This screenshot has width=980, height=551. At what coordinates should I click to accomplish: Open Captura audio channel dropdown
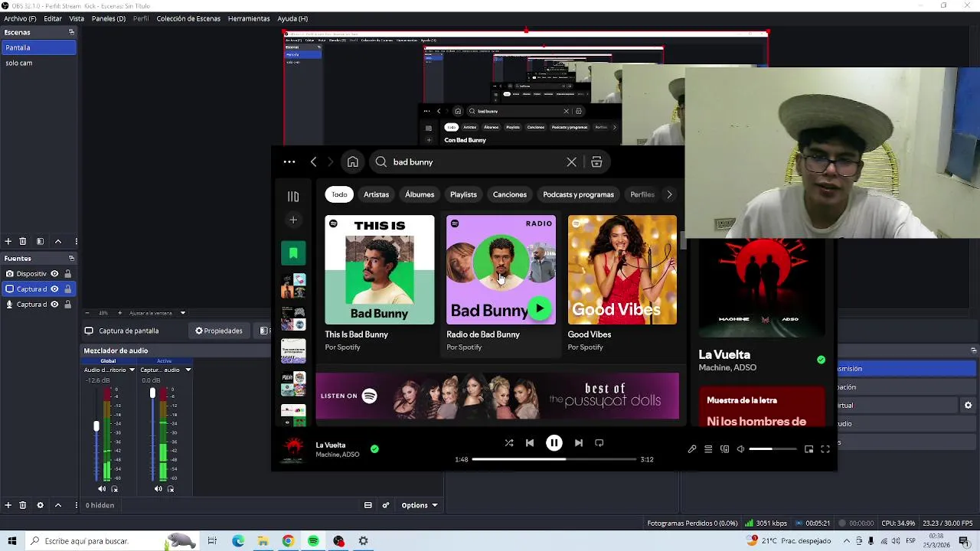point(188,370)
